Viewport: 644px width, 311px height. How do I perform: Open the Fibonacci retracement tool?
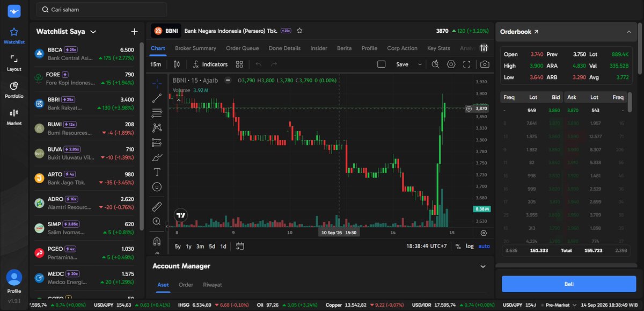coord(157,113)
